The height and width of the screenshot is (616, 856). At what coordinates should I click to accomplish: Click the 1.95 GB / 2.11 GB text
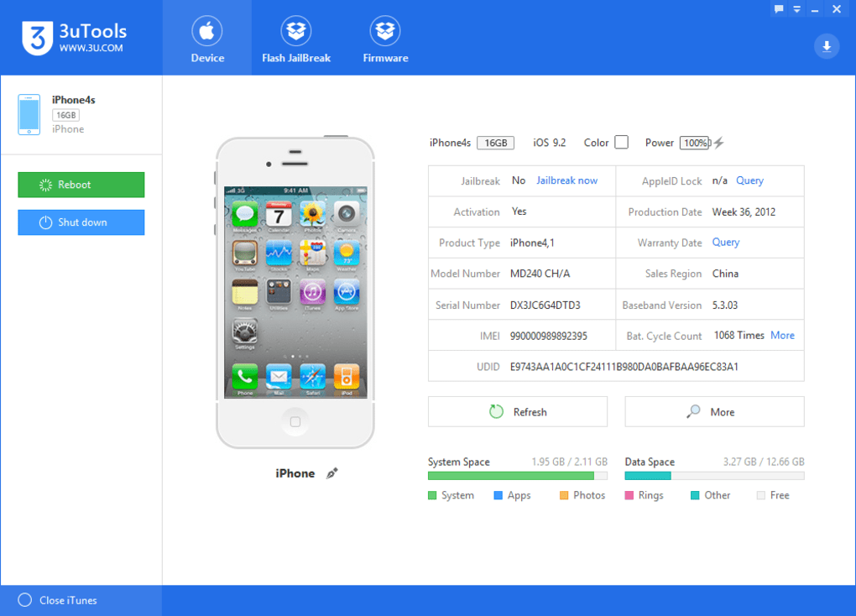coord(569,462)
